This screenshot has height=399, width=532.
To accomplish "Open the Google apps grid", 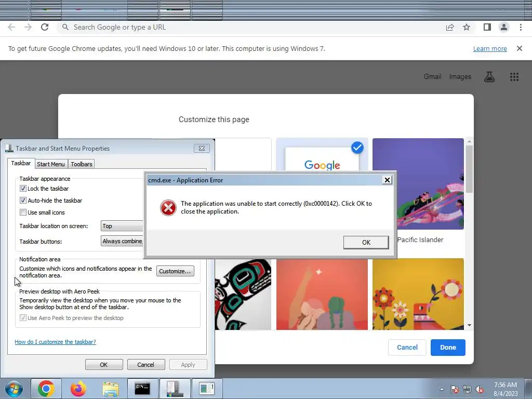I will click(x=514, y=77).
